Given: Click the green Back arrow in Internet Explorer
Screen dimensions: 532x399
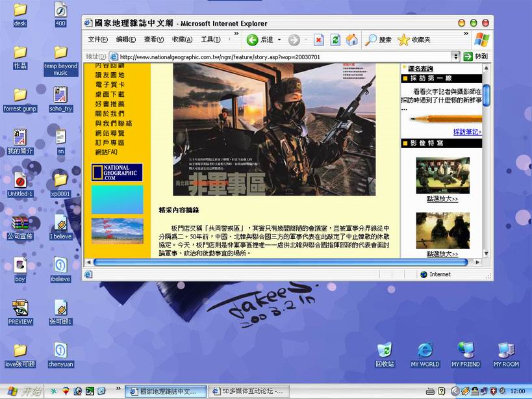Looking at the screenshot, I should coord(252,40).
